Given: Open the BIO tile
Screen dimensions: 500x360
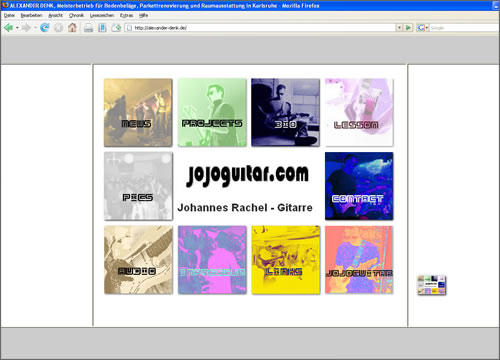Looking at the screenshot, I should point(285,113).
